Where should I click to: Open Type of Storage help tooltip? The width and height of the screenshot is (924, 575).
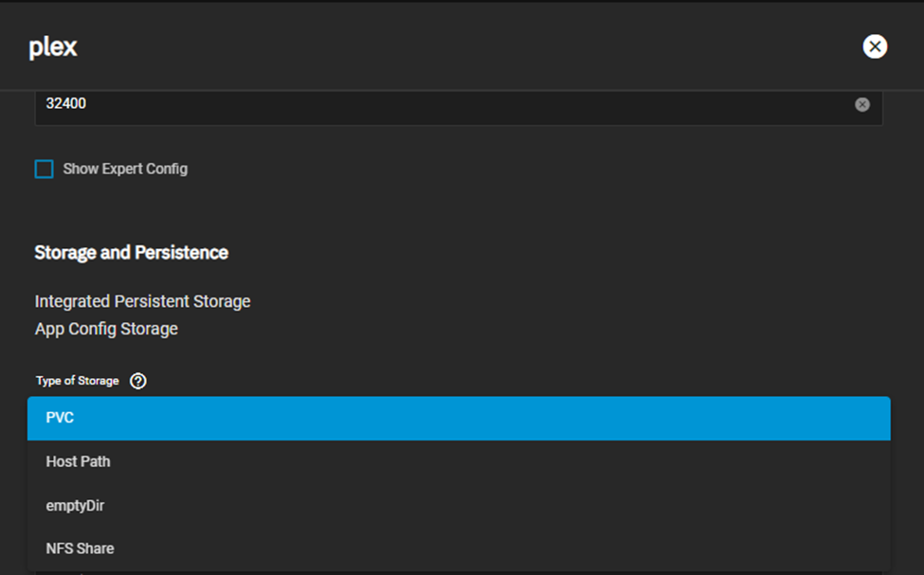coord(138,381)
